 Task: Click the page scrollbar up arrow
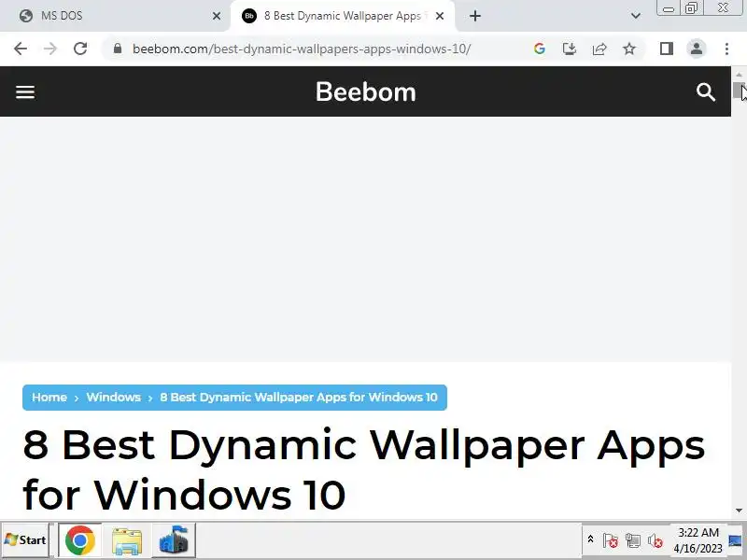[x=739, y=75]
